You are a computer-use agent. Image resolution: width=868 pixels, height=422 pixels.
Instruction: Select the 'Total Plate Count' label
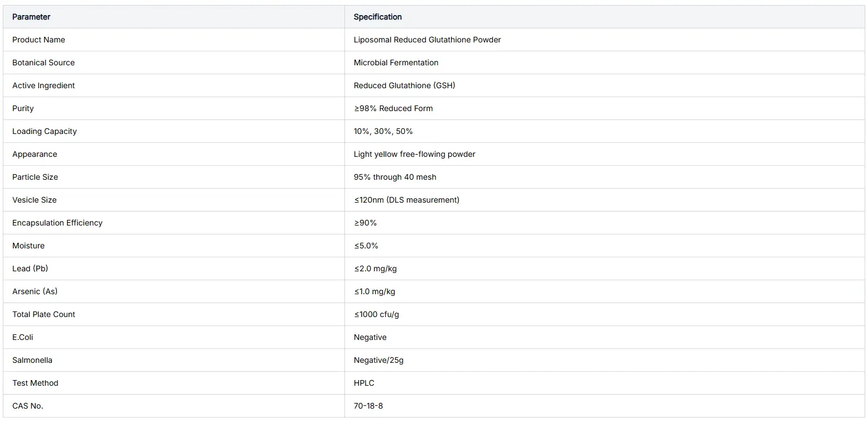(44, 314)
